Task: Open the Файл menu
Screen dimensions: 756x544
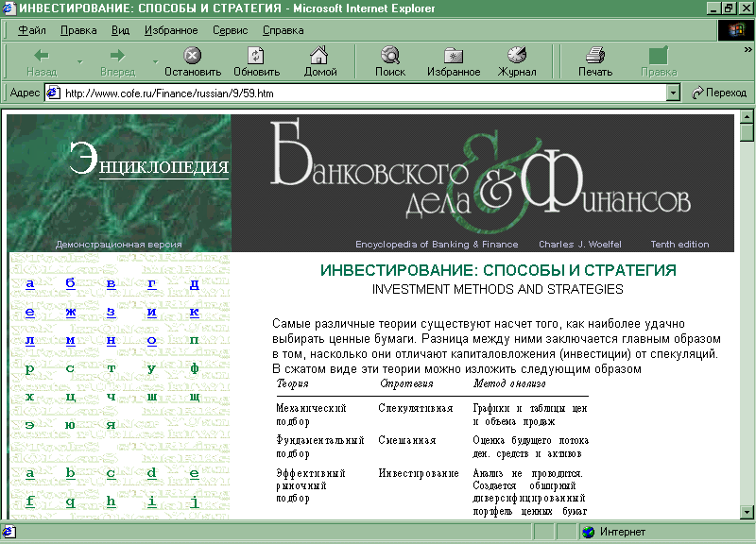Action: [31, 30]
